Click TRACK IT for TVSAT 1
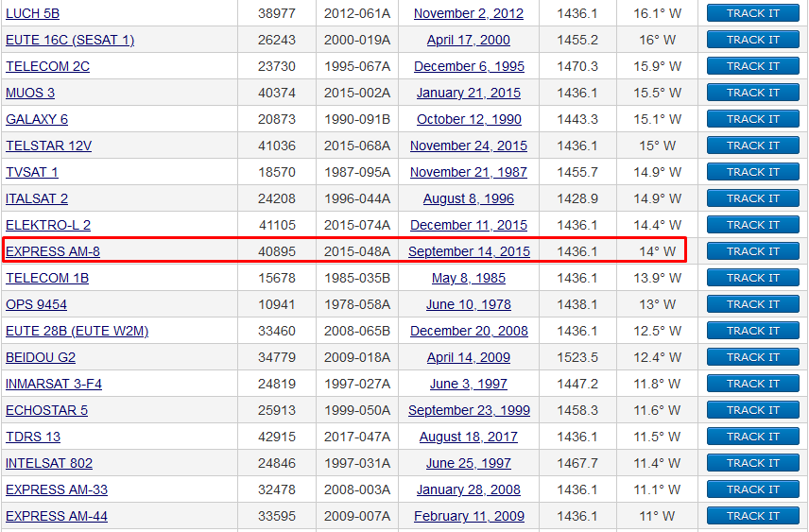Screen dimensions: 809x532 tap(752, 172)
